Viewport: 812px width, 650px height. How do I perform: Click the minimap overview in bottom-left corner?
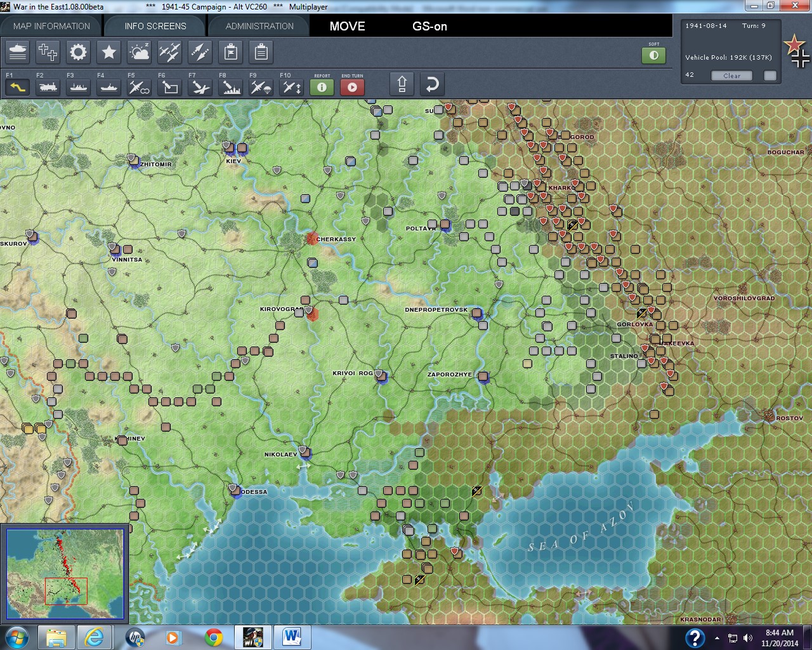[65, 573]
